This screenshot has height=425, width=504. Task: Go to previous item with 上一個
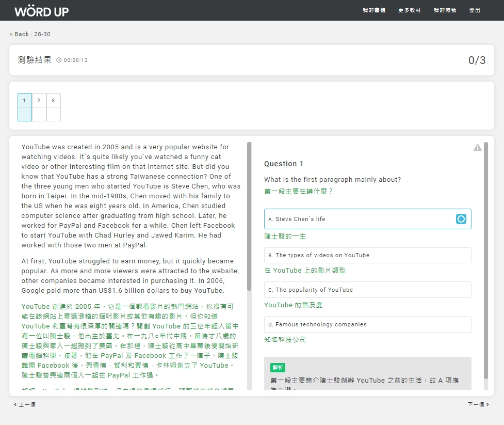click(x=25, y=404)
